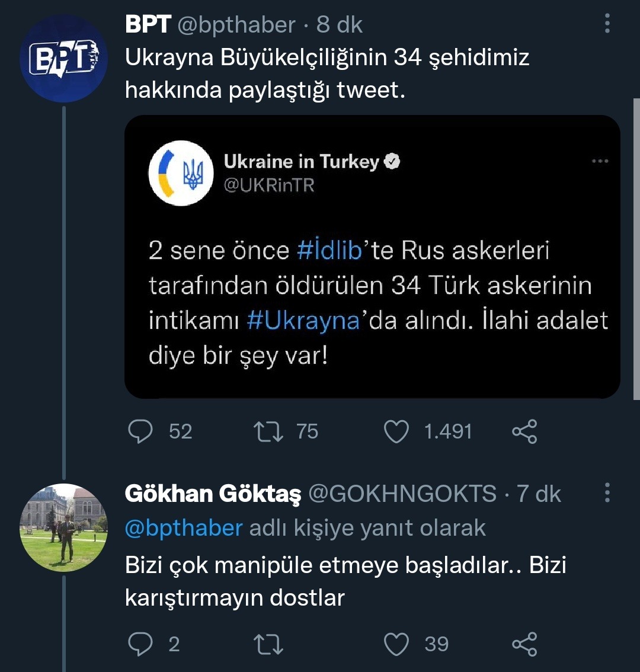Retweet Gökhan Göktaş's reply

(268, 644)
